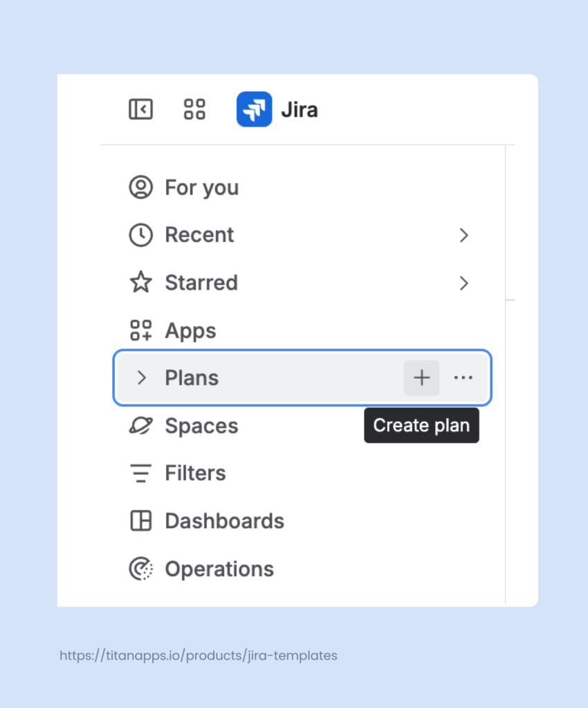Click the Recent clock icon
Image resolution: width=588 pixels, height=708 pixels.
click(x=141, y=234)
